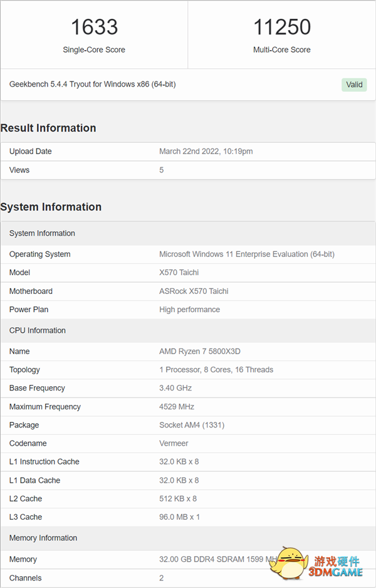
Task: Select the 1633 single-core score number
Action: pos(95,27)
